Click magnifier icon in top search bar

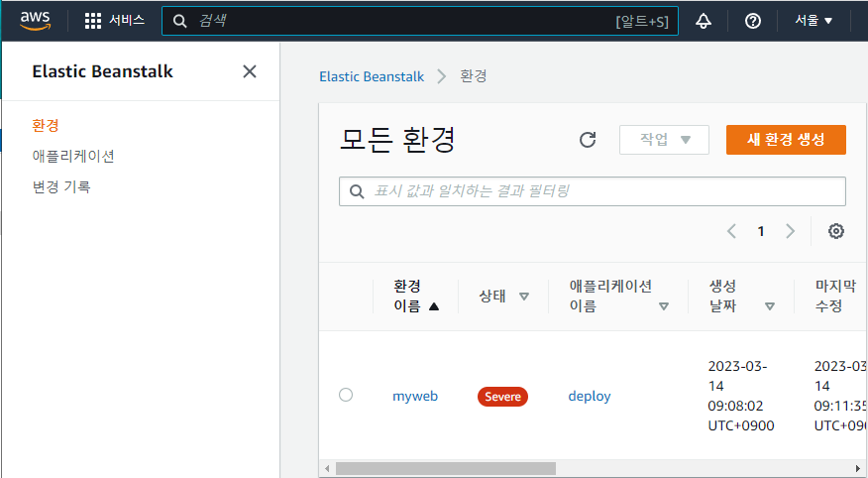tap(179, 21)
